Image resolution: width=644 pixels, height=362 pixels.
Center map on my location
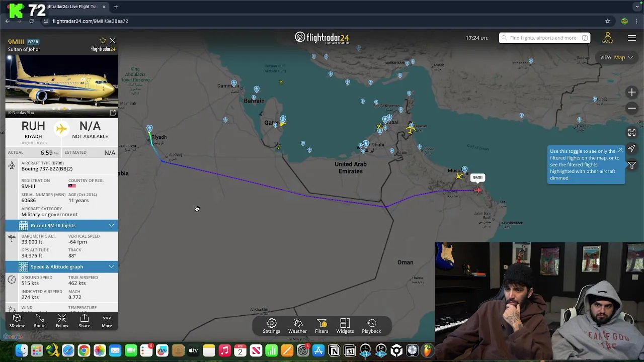[x=632, y=148]
